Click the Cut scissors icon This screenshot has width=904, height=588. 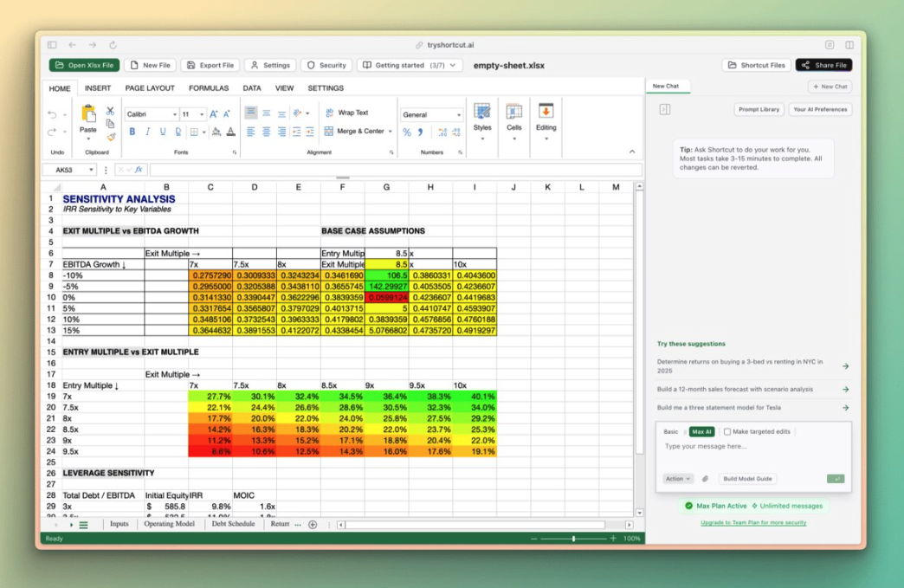pyautogui.click(x=110, y=111)
